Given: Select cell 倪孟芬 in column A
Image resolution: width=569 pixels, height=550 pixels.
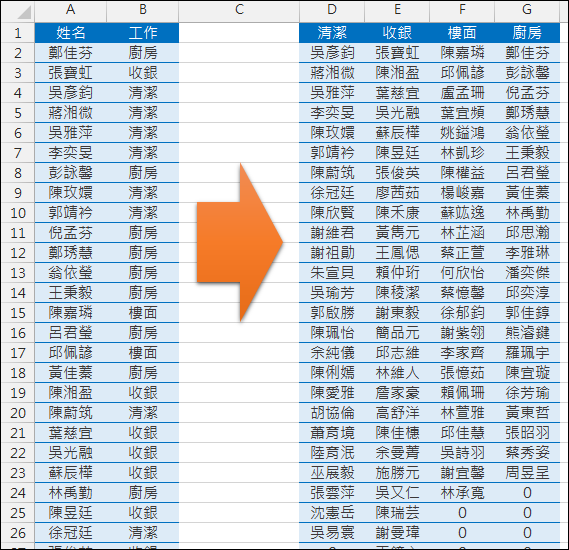Looking at the screenshot, I should pos(71,233).
